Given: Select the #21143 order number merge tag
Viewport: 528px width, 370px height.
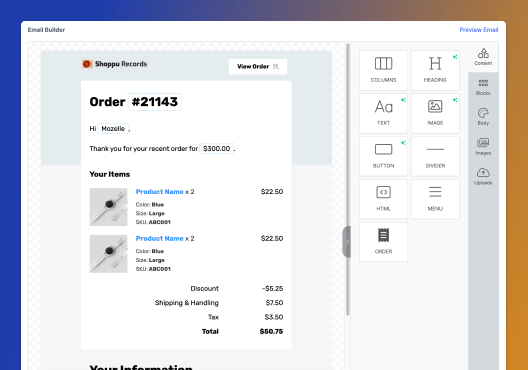Looking at the screenshot, I should [x=155, y=102].
